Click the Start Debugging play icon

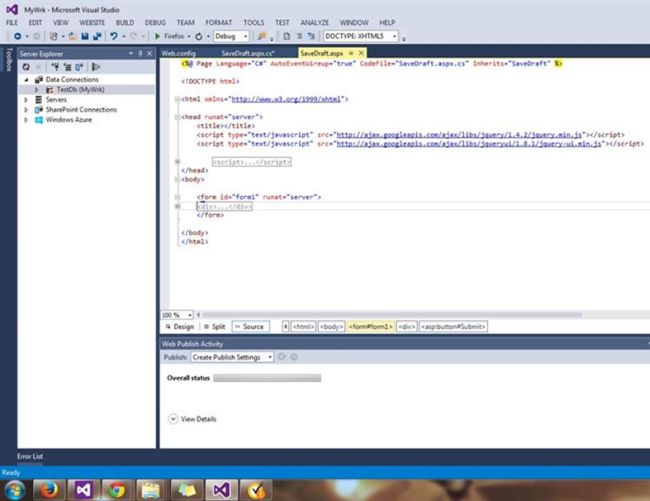157,36
